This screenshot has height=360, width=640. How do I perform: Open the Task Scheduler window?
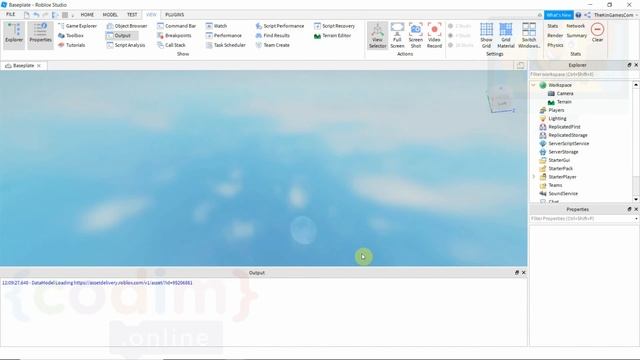pos(226,45)
